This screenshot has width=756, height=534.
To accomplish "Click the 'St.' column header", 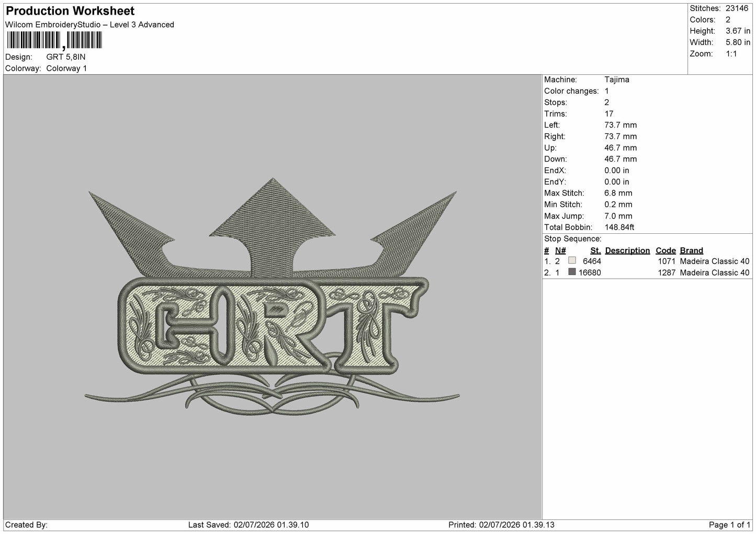I will click(595, 251).
